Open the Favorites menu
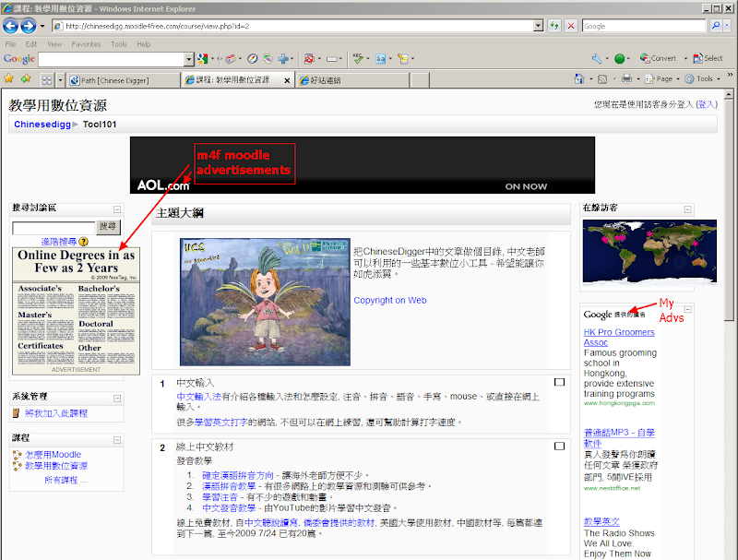 pyautogui.click(x=86, y=44)
